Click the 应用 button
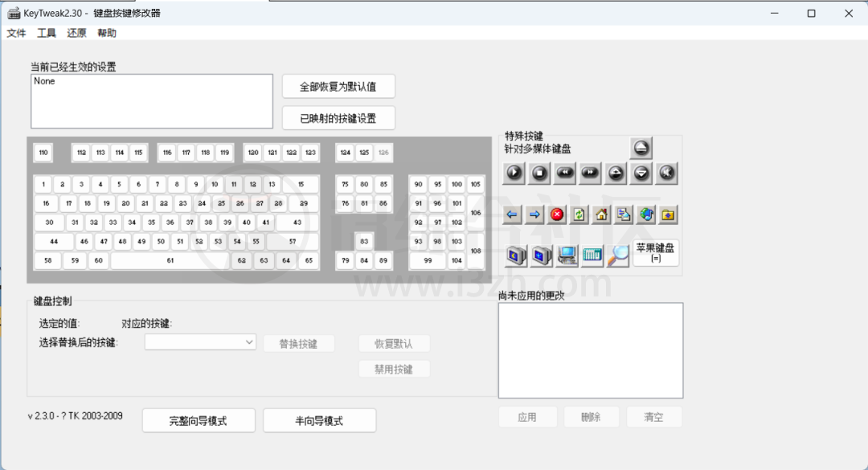868x470 pixels. 527,418
